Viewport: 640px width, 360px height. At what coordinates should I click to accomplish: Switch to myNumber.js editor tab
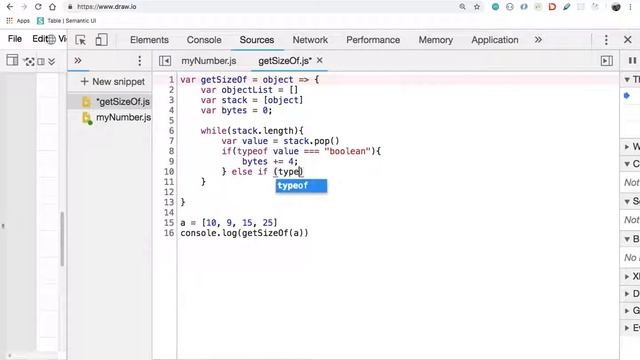click(209, 61)
